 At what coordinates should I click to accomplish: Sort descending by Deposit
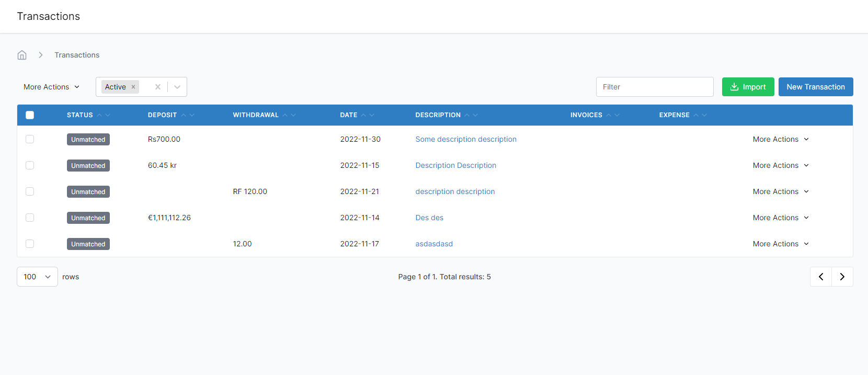[x=192, y=115]
